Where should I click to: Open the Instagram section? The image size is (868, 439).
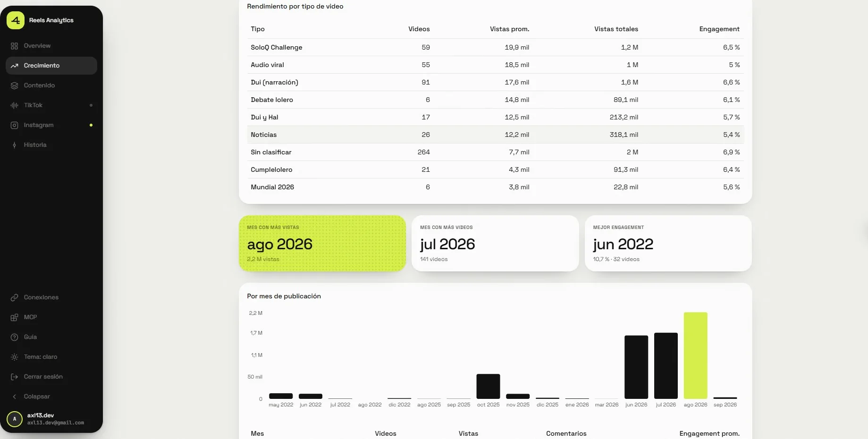pos(51,125)
